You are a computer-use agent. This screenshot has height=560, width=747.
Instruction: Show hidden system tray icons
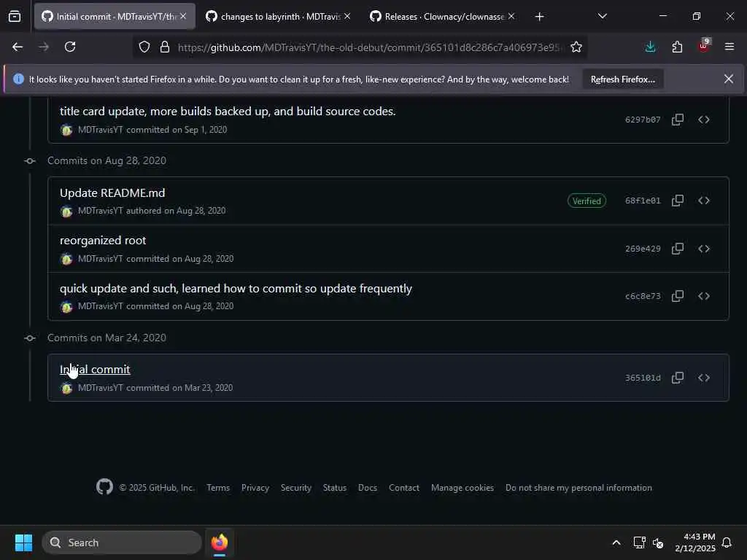[x=616, y=542]
